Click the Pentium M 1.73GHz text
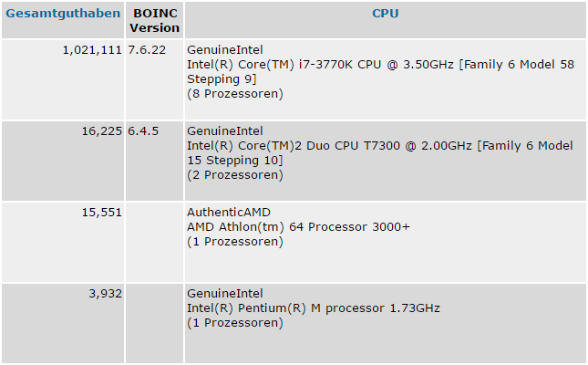588x365 pixels. point(313,308)
